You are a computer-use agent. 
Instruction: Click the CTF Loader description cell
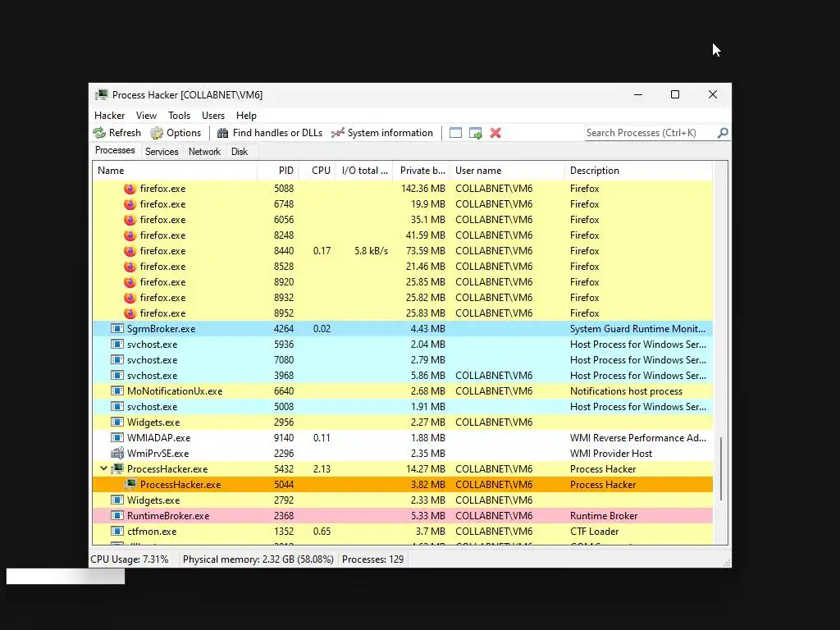pyautogui.click(x=594, y=532)
